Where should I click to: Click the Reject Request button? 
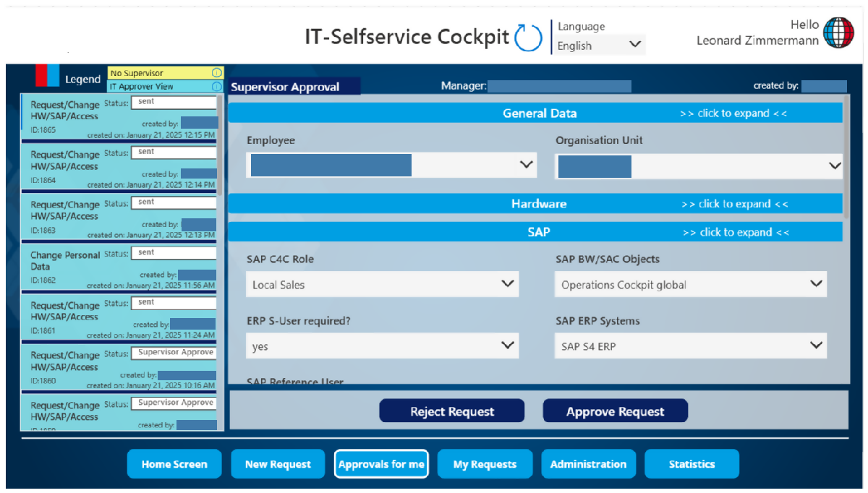point(452,411)
